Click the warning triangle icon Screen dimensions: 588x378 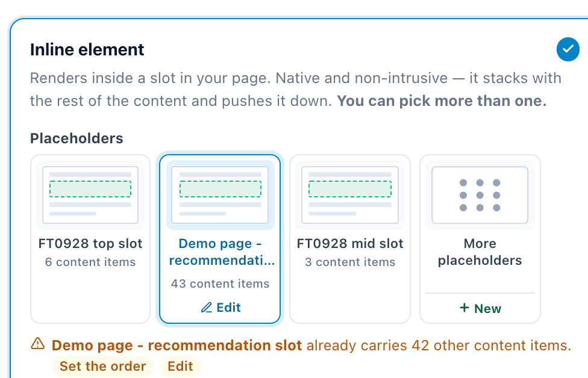pyautogui.click(x=37, y=344)
